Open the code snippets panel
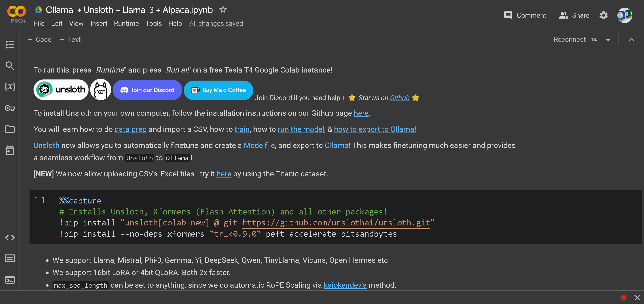Image resolution: width=644 pixels, height=304 pixels. point(10,238)
